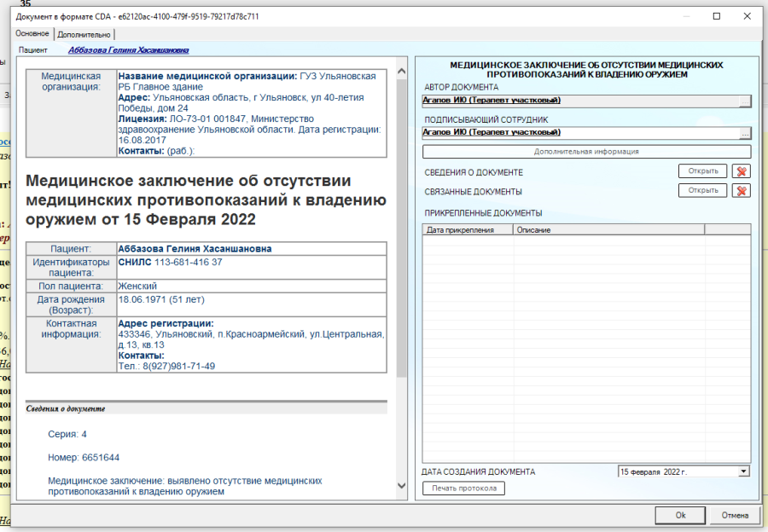Sort by the Дата прикрепления column header
The height and width of the screenshot is (532, 768).
click(468, 229)
